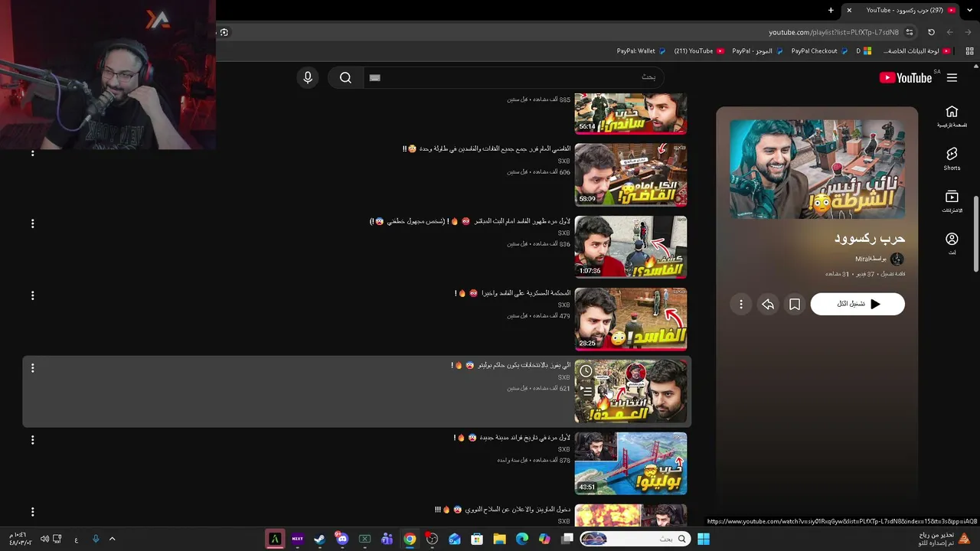Go back to the previous page
980x551 pixels.
coord(969,32)
